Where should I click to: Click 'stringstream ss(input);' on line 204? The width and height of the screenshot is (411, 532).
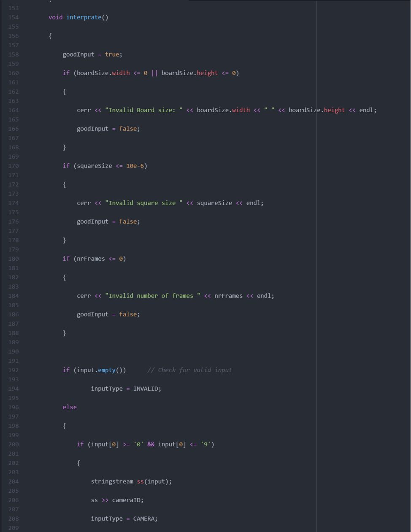coord(132,481)
